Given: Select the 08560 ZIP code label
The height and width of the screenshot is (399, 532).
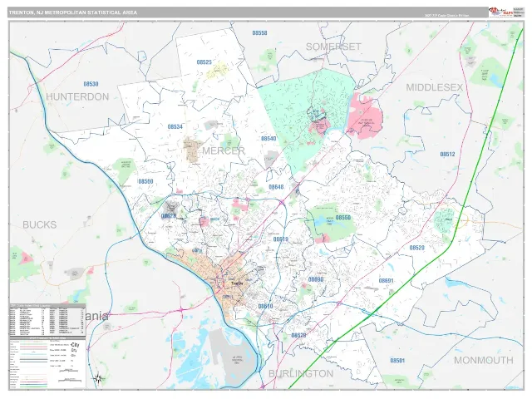Looking at the screenshot, I should click(x=146, y=181).
